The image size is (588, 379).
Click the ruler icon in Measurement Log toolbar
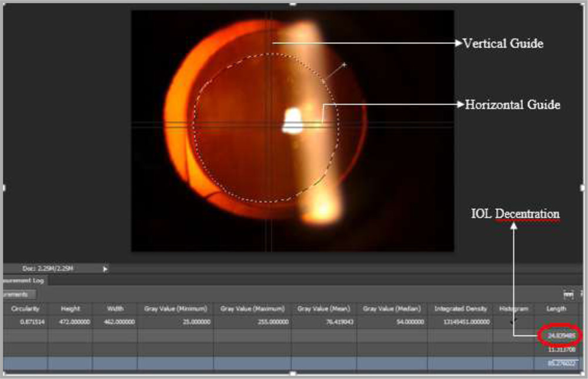568,294
